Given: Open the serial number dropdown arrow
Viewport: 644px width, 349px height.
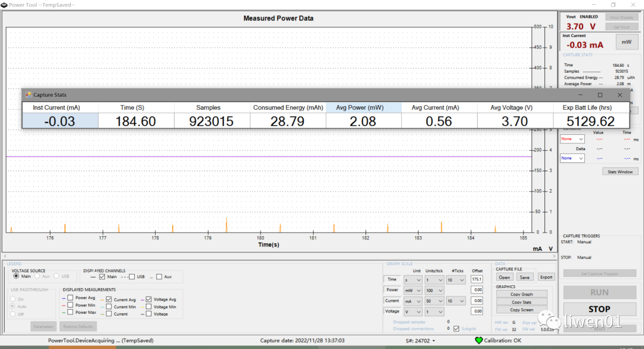Looking at the screenshot, I should click(434, 341).
